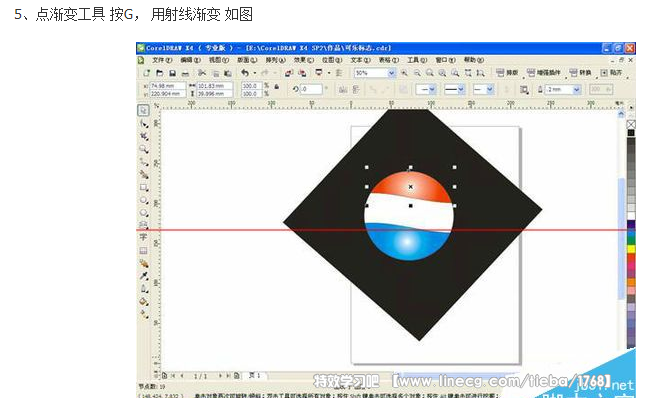The image size is (645, 398).
Task: Select the Table tool
Action: tap(143, 250)
